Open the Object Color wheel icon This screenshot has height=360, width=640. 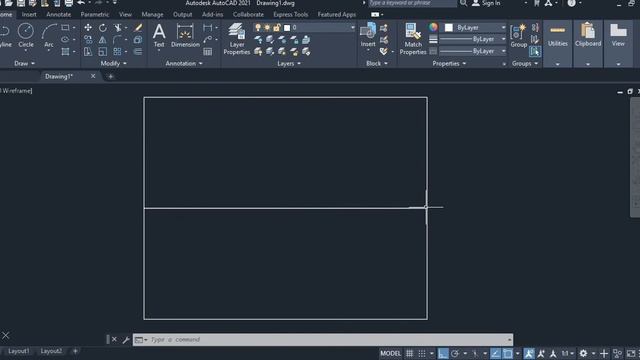pos(433,27)
